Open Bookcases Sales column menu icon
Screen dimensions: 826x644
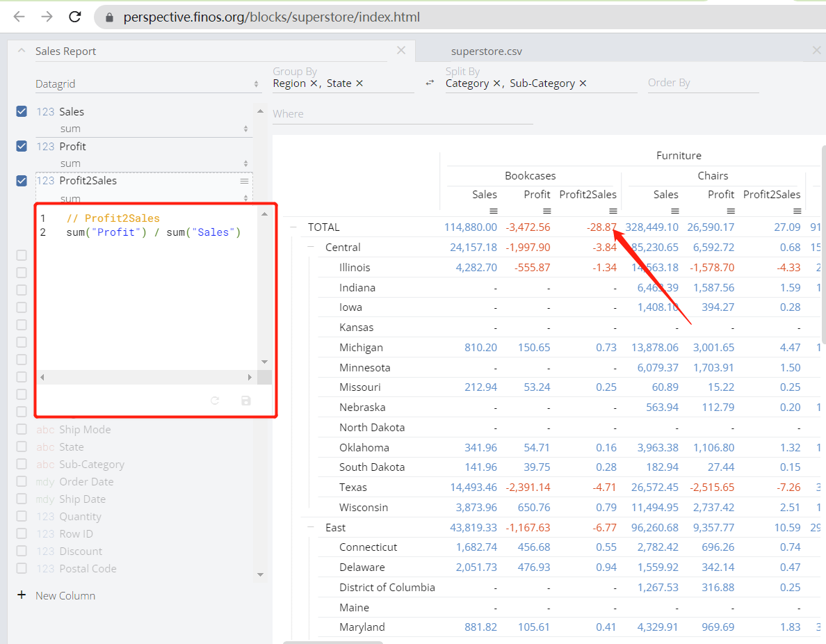pos(494,211)
